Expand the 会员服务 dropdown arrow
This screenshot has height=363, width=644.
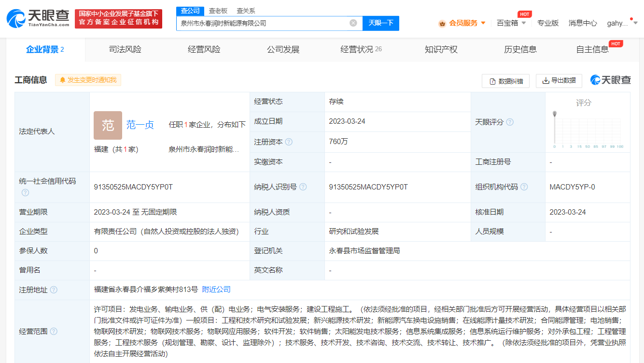482,23
